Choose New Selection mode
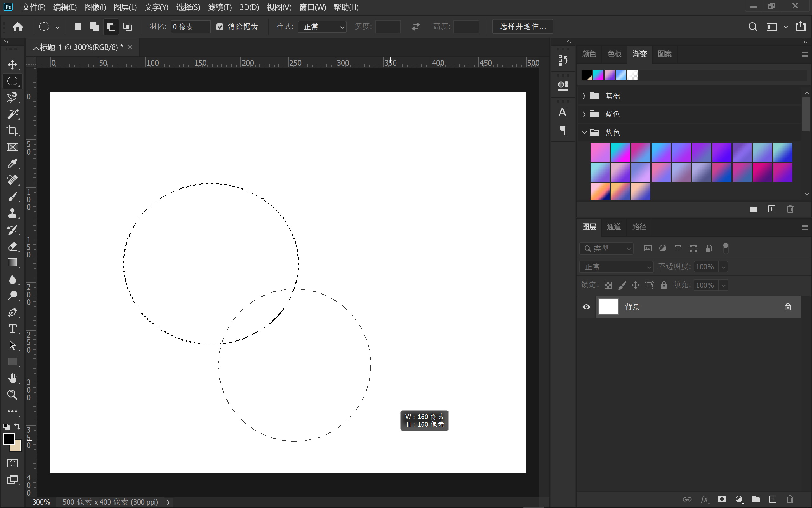 78,27
